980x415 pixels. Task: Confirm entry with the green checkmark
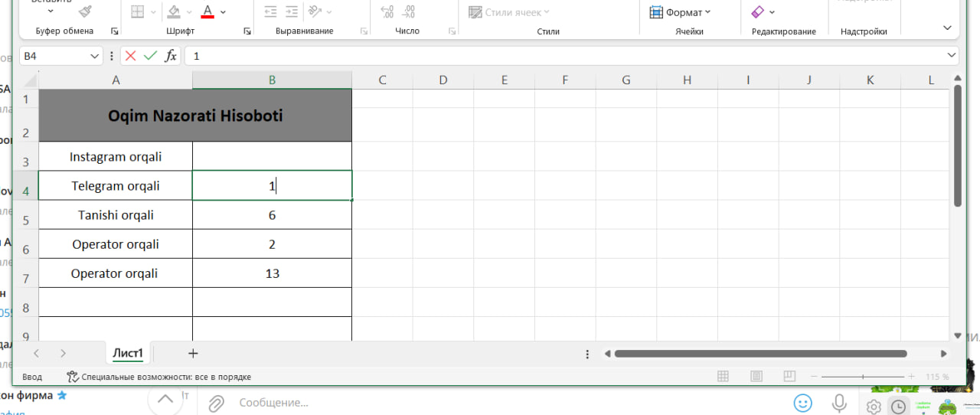[150, 56]
